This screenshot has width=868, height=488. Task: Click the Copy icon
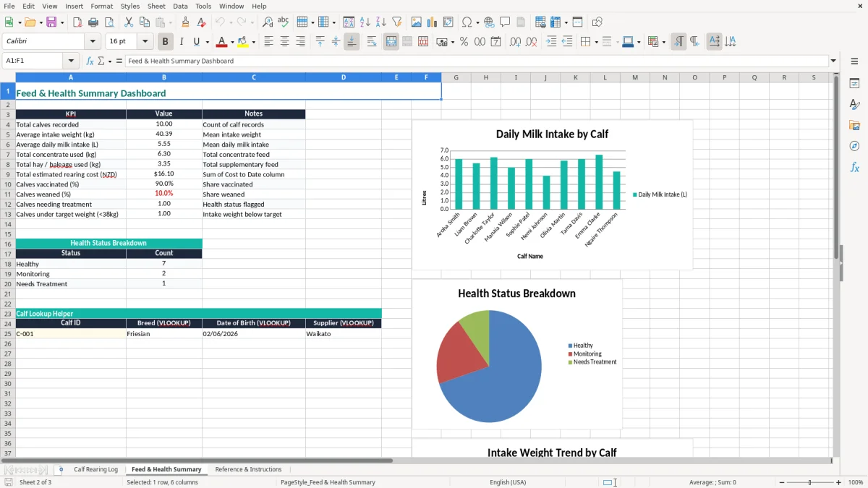point(144,22)
